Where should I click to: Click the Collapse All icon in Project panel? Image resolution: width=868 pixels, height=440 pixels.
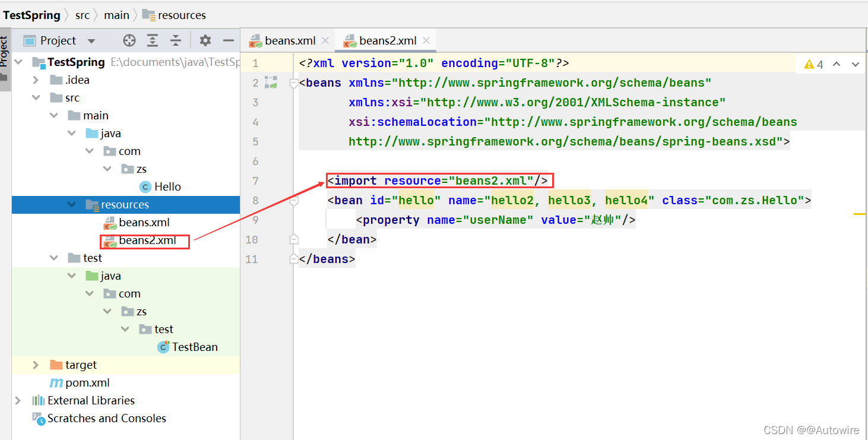pos(176,40)
